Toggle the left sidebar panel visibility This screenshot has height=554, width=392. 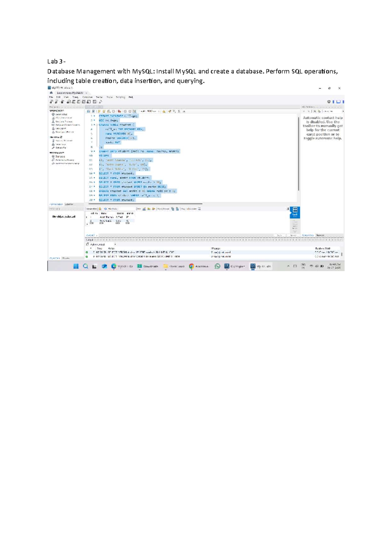pos(334,102)
